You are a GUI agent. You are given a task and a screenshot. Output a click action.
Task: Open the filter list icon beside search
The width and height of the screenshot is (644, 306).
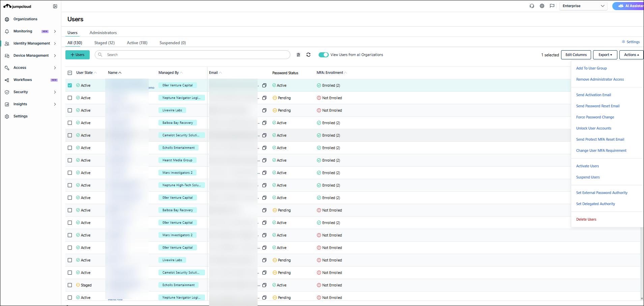pyautogui.click(x=298, y=55)
